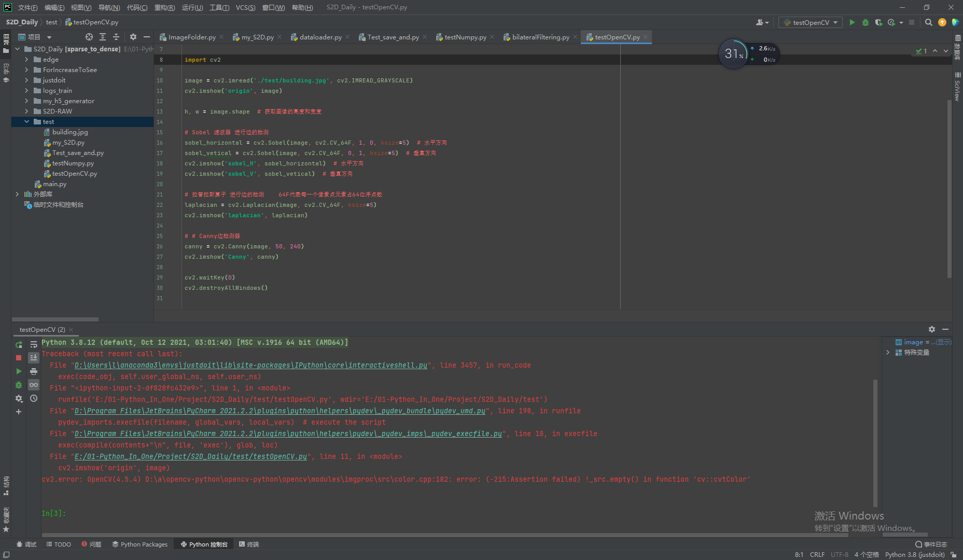Select main.py in the project tree
The height and width of the screenshot is (560, 963).
tap(54, 184)
